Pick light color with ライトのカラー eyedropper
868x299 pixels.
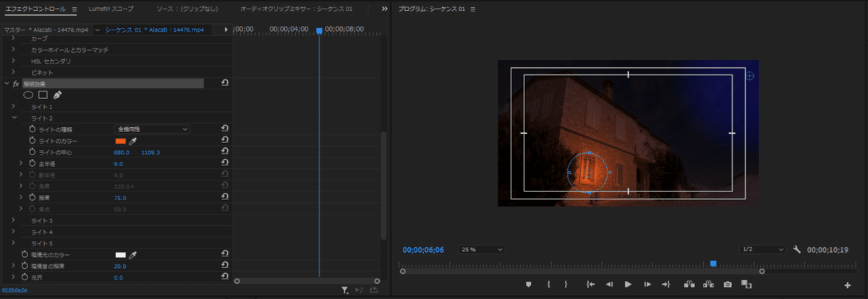[x=132, y=141]
